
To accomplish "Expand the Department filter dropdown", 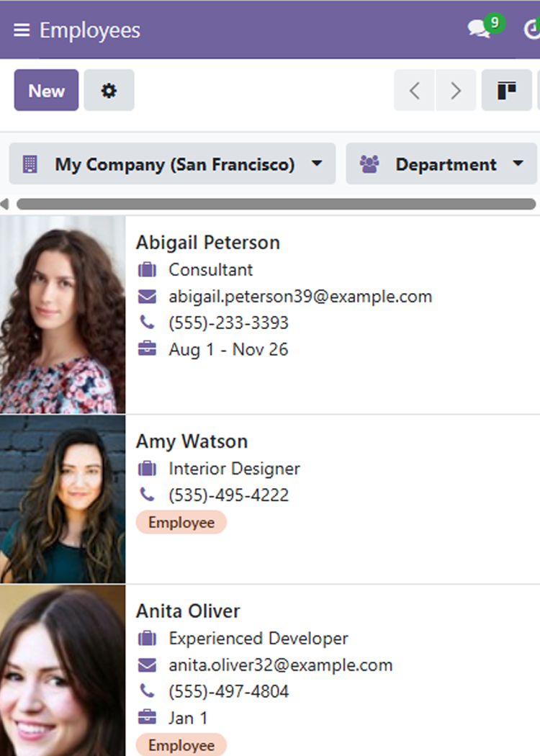I will (x=441, y=164).
